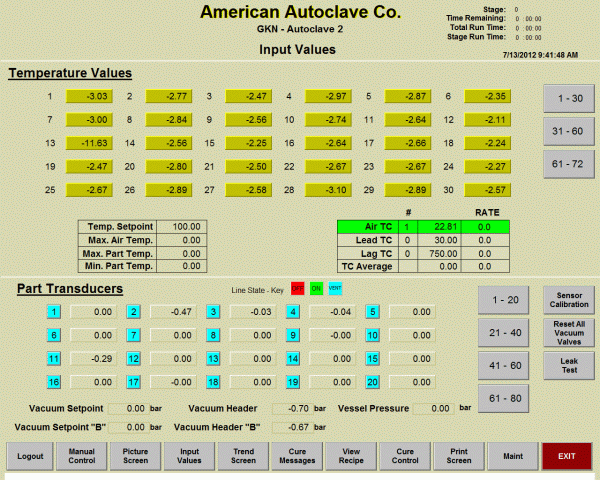Click the red EXIT button
The height and width of the screenshot is (480, 600).
pyautogui.click(x=566, y=456)
